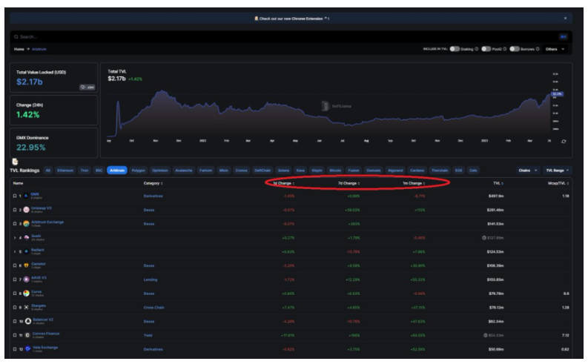Bookmark the Stargate row
The width and height of the screenshot is (588, 364).
15,308
